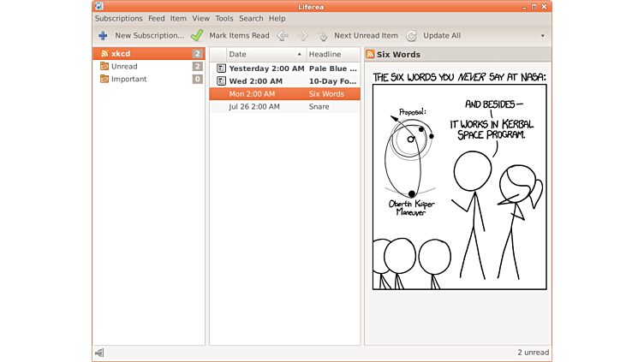Screen dimensions: 644x362
Task: Click the RSS icon beside Six Words title
Action: click(371, 54)
